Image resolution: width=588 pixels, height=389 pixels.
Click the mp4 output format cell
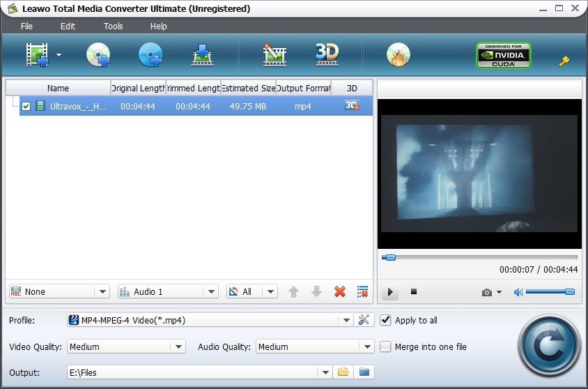coord(302,106)
